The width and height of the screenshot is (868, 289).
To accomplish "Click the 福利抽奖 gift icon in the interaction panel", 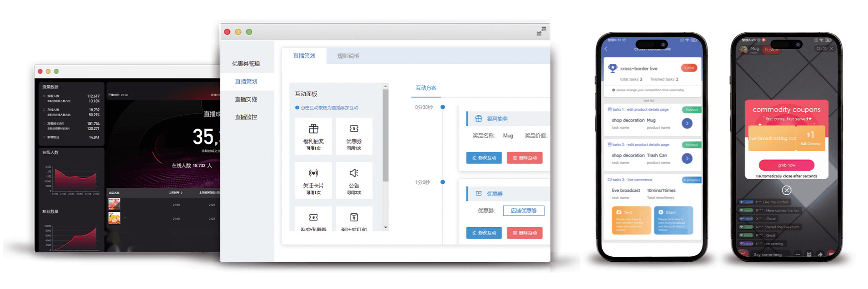I will (313, 129).
